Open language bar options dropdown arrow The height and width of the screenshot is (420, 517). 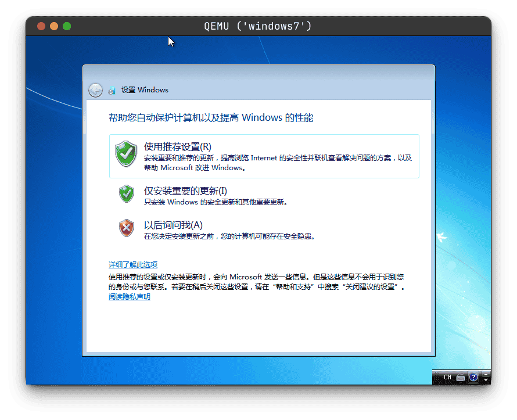tap(486, 380)
